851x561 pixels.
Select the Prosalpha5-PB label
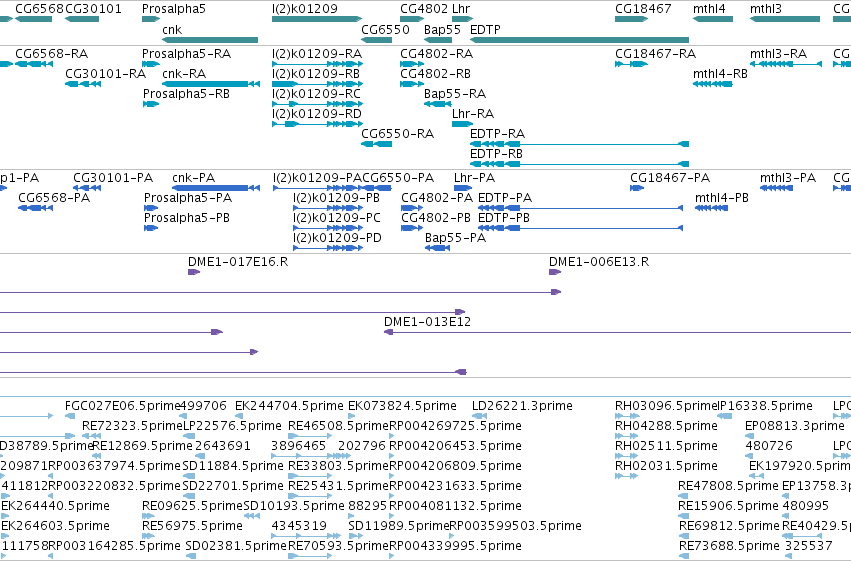point(187,218)
